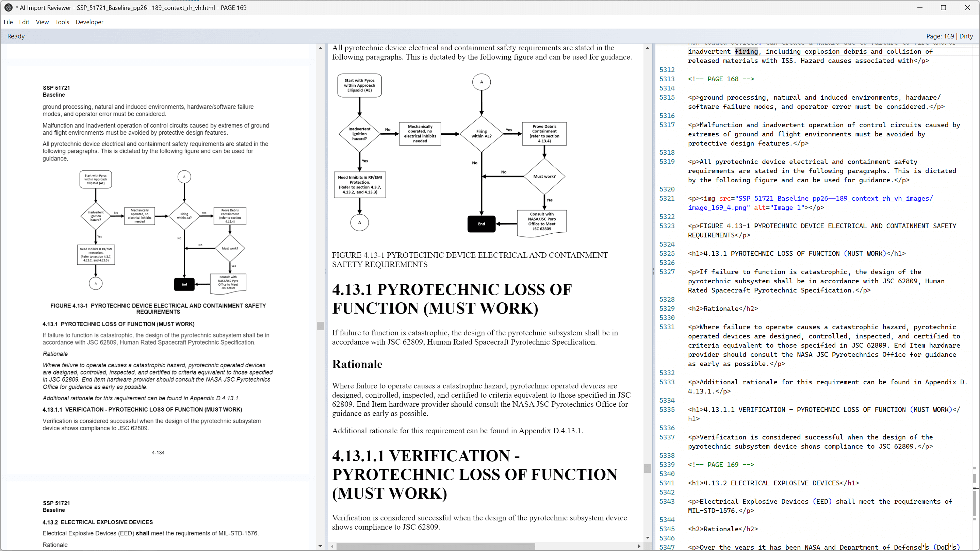
Task: Click 'FIGURE 4.13-1' caption in preview pane
Action: [470, 260]
